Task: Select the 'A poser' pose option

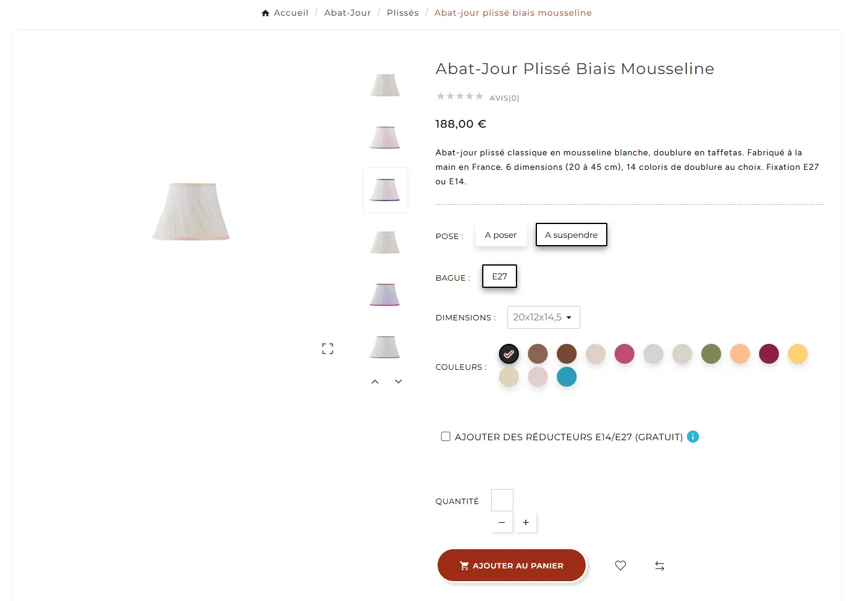Action: coord(500,235)
